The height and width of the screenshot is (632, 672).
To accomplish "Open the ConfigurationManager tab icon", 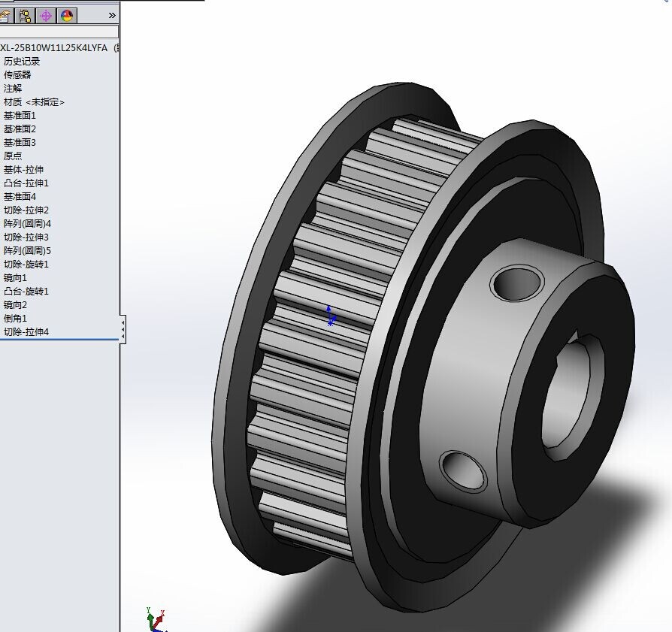I will (x=26, y=16).
